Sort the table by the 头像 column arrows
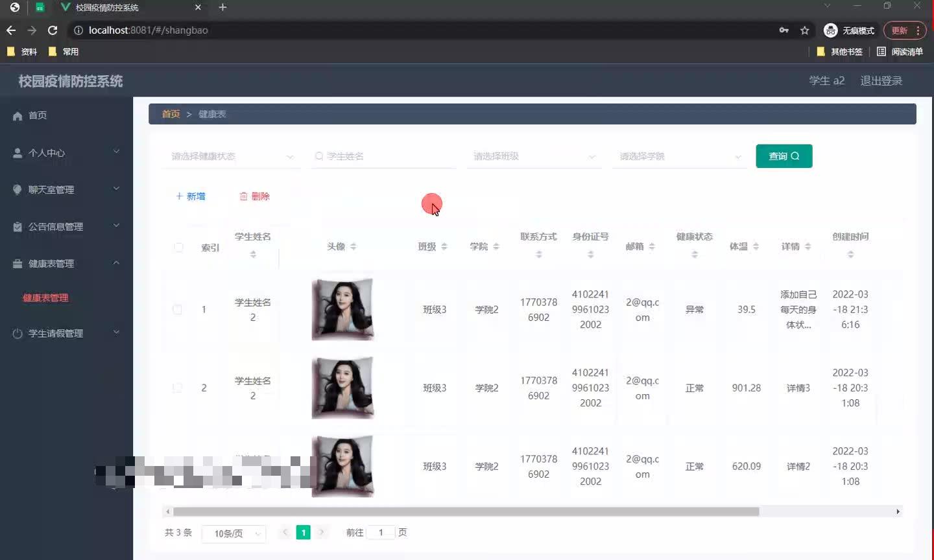This screenshot has height=560, width=934. click(353, 246)
